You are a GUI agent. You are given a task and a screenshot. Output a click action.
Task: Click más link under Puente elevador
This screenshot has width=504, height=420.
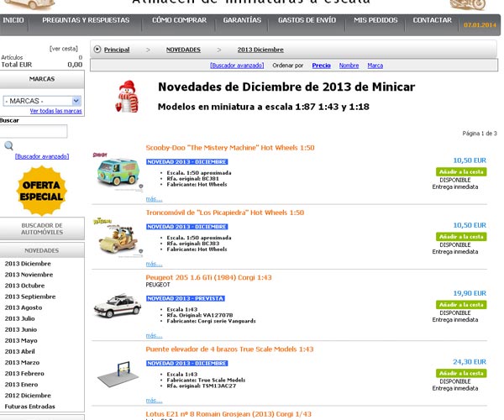coord(154,401)
